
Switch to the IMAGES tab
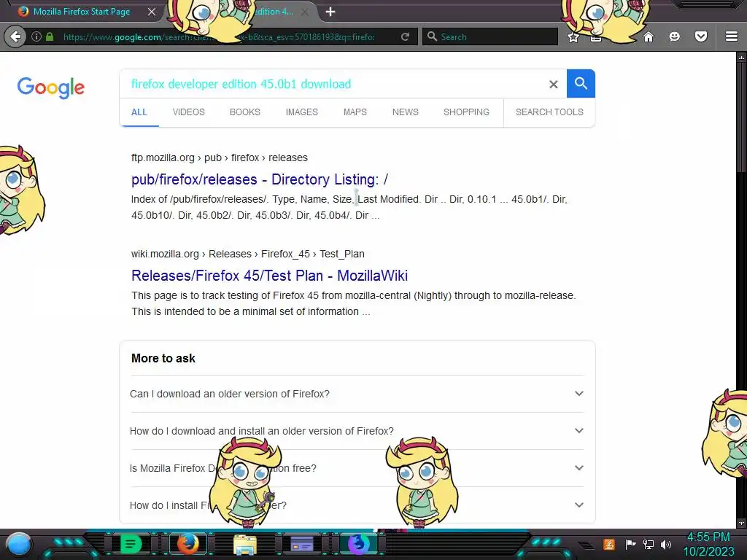click(301, 112)
